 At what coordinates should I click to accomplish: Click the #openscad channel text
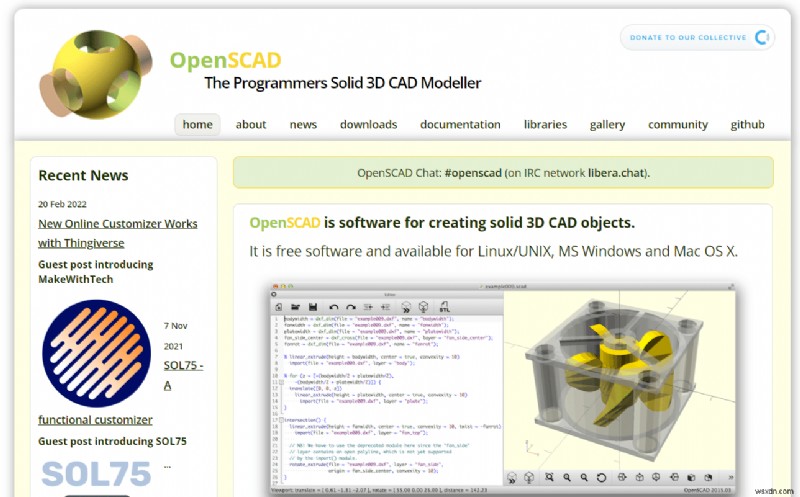click(473, 172)
